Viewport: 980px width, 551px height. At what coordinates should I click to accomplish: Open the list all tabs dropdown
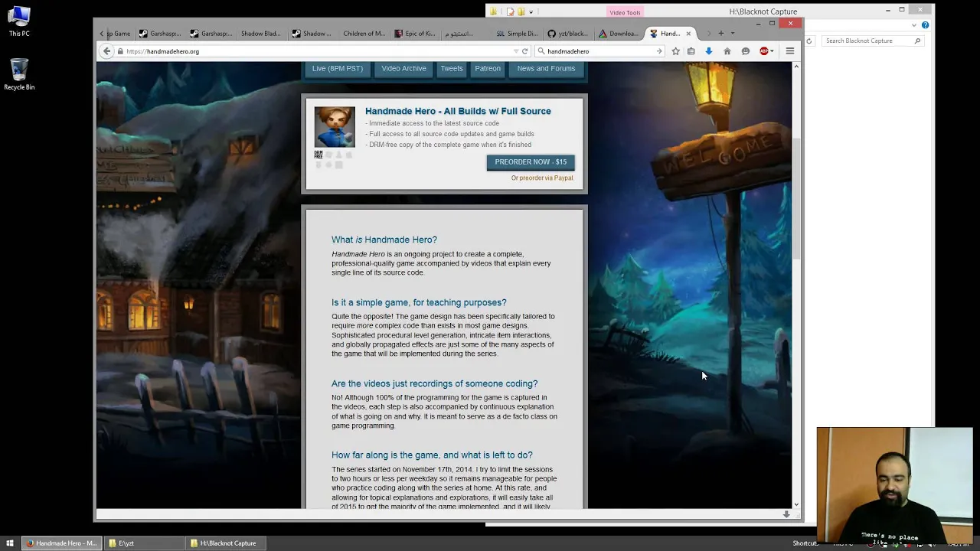(733, 34)
